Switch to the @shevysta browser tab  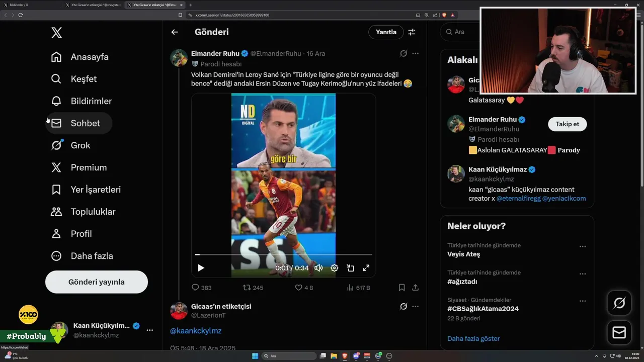pyautogui.click(x=94, y=5)
